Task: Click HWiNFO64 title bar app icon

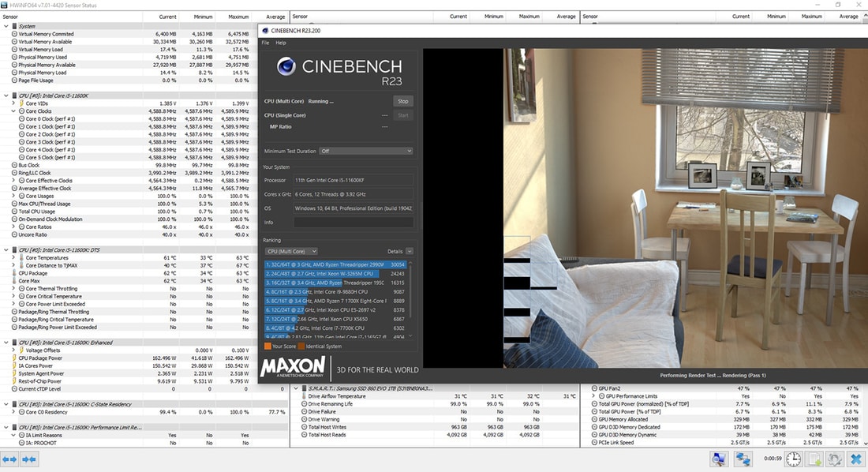Action: [x=5, y=5]
